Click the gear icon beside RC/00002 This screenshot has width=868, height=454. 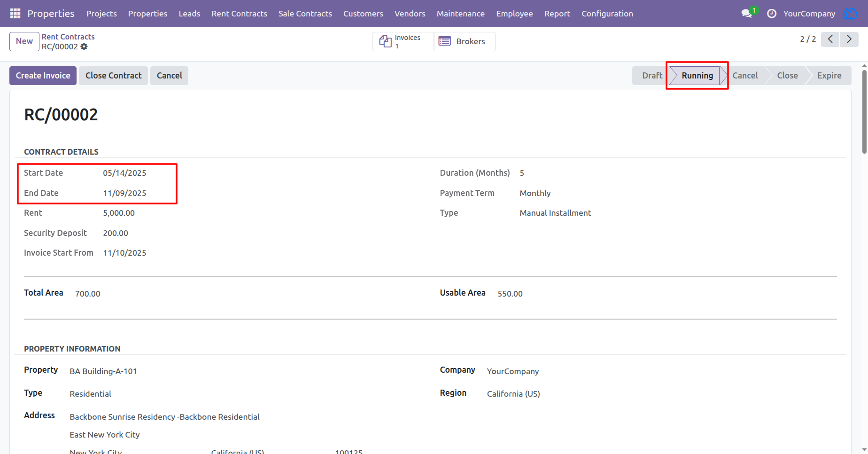click(x=84, y=47)
